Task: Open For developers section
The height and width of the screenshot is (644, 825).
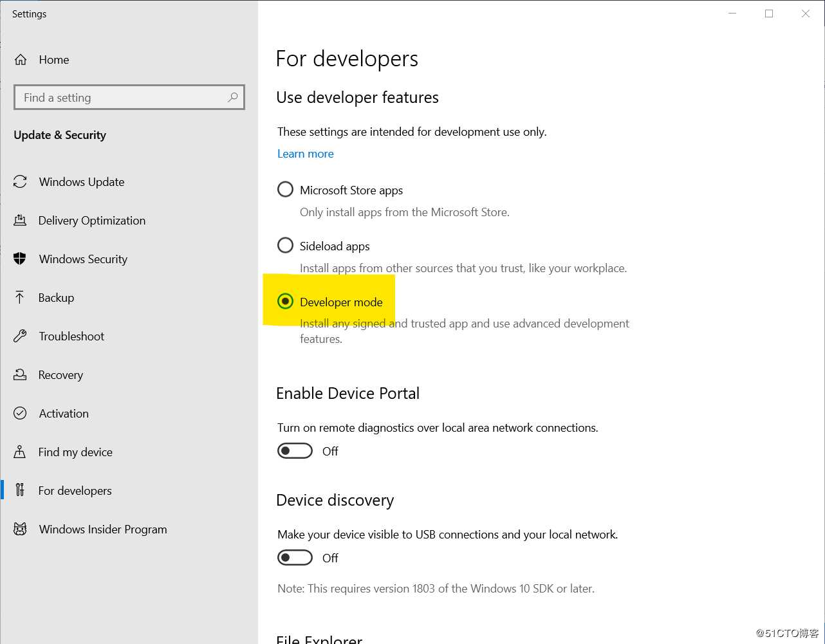Action: [129, 491]
